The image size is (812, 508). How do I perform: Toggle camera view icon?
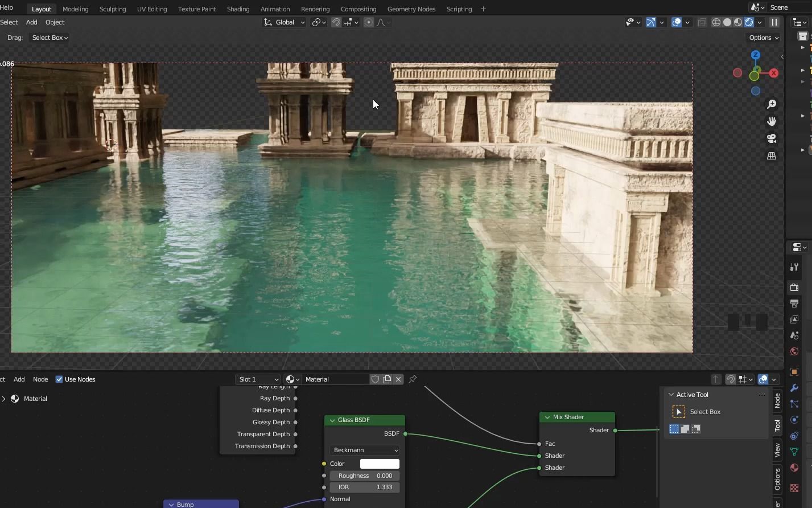point(772,138)
